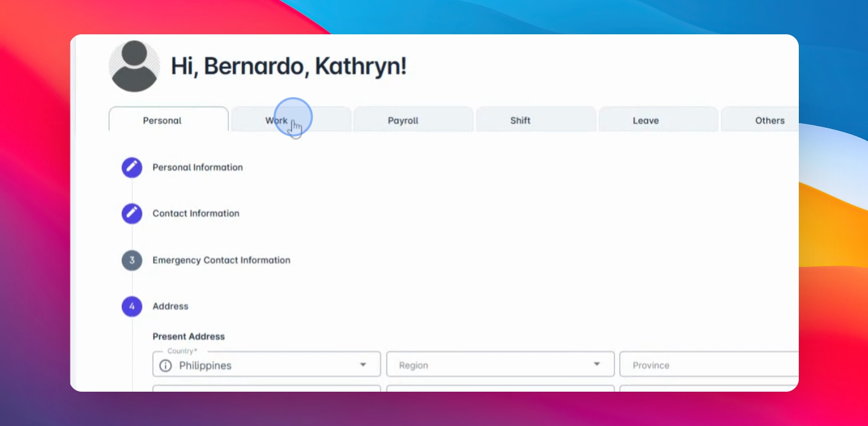The width and height of the screenshot is (868, 426).
Task: Expand Emergency Contact Information section
Action: click(x=221, y=260)
